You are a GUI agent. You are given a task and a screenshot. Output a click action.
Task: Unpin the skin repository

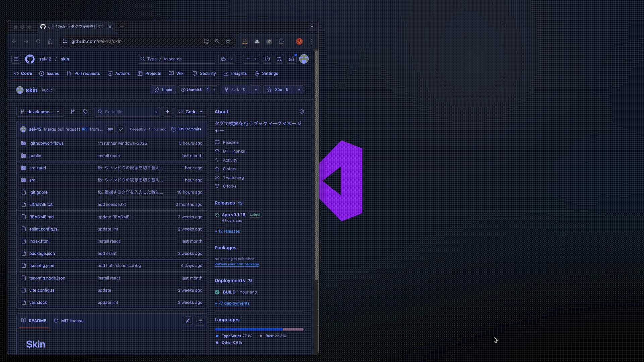[x=163, y=90]
